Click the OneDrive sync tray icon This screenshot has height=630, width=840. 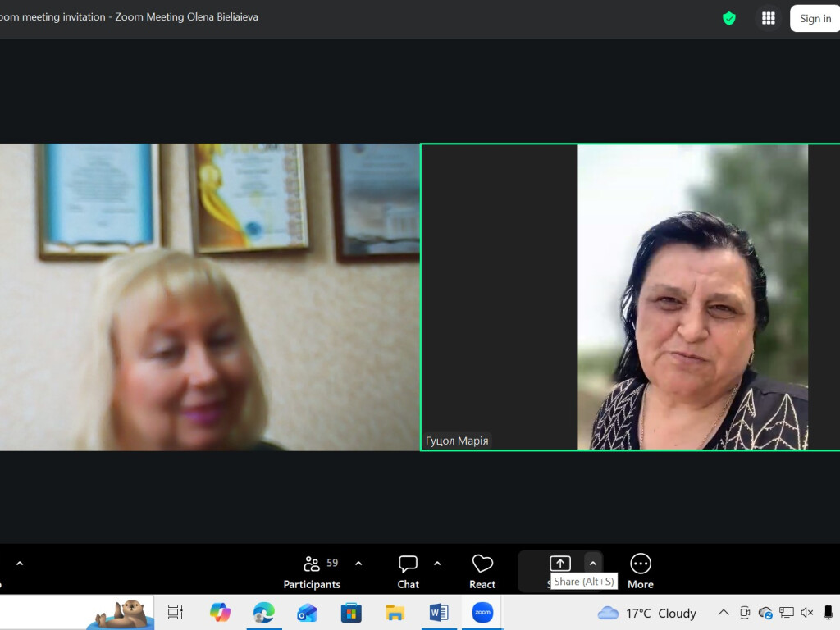pos(765,612)
